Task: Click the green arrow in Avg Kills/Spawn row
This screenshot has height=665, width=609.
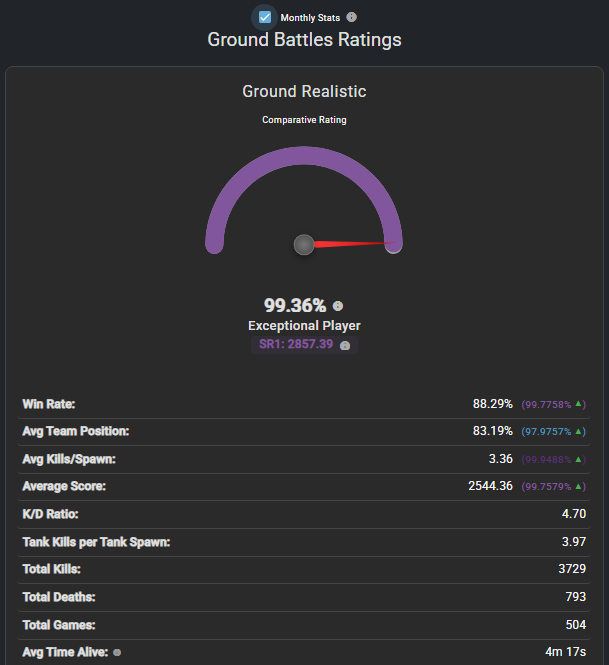Action: click(579, 458)
